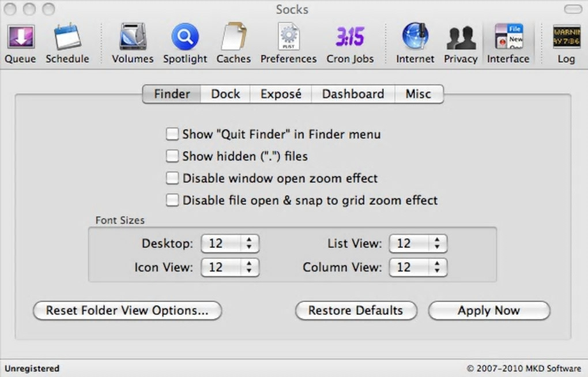Open the Spotlight magnifier icon
Image resolution: width=588 pixels, height=377 pixels.
pos(184,38)
